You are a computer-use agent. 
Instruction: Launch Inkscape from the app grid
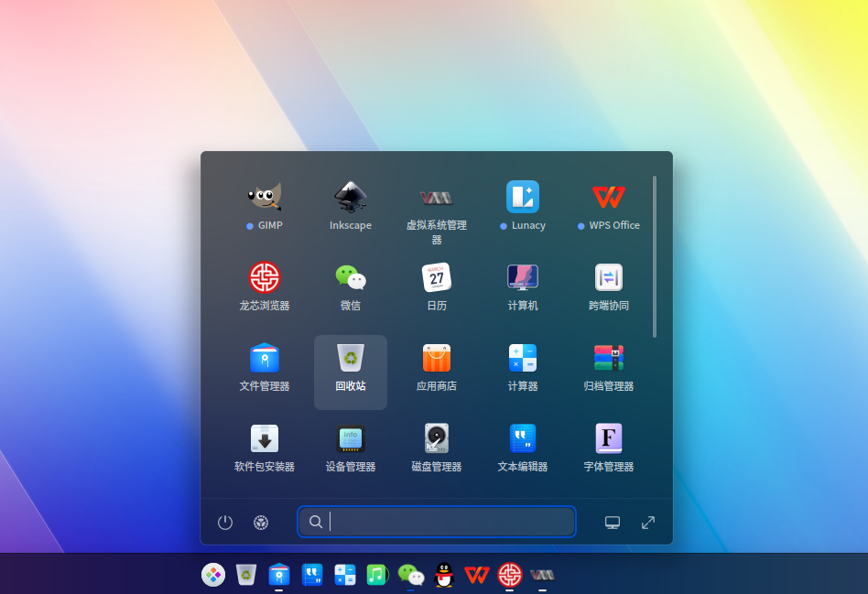tap(351, 205)
